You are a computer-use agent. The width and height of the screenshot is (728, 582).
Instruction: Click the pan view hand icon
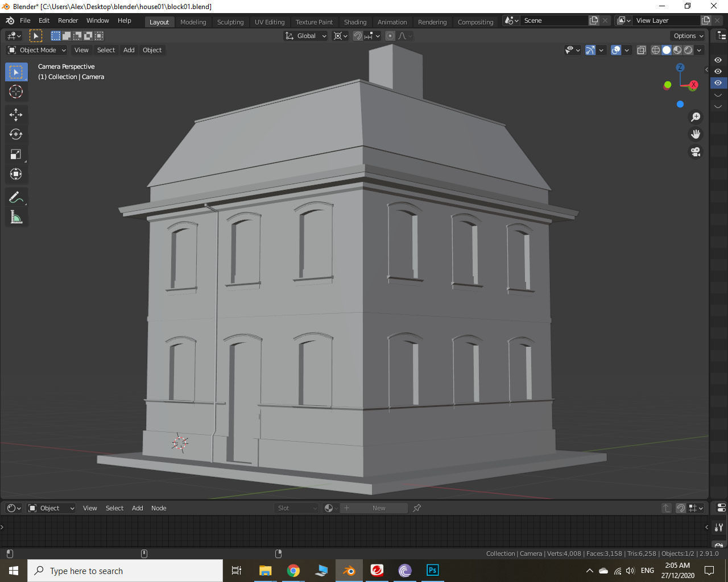coord(696,134)
